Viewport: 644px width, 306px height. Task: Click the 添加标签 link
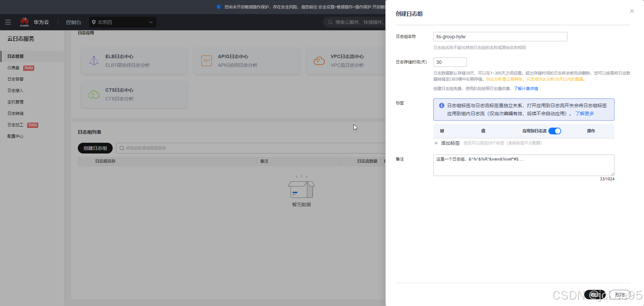click(x=450, y=143)
